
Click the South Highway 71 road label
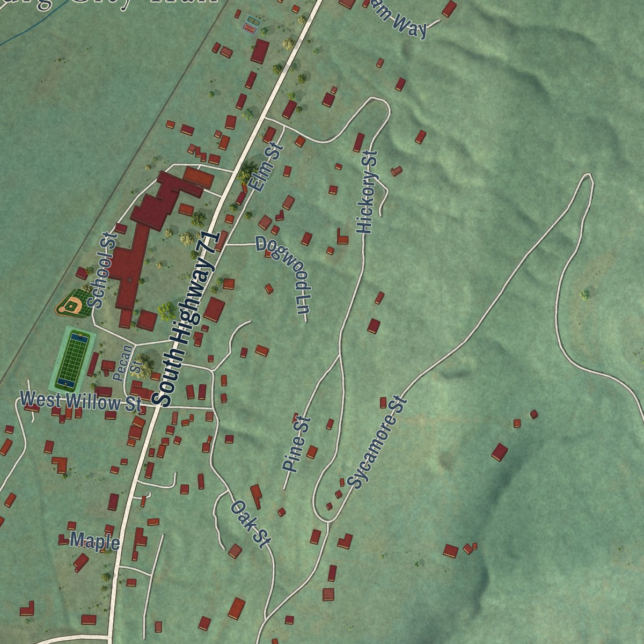click(x=186, y=319)
